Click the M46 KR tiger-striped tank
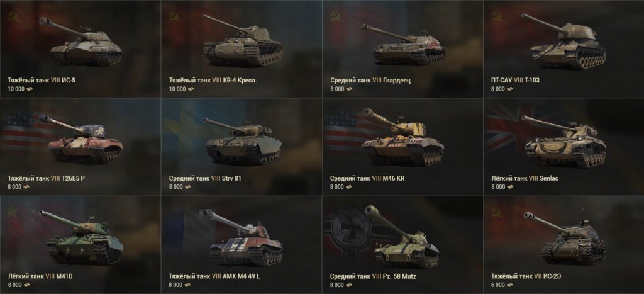Image resolution: width=644 pixels, height=294 pixels. [403, 137]
